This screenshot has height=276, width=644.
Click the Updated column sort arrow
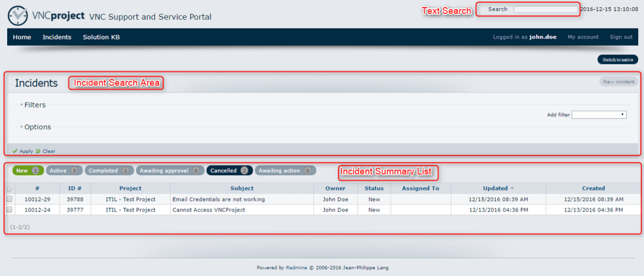click(512, 189)
